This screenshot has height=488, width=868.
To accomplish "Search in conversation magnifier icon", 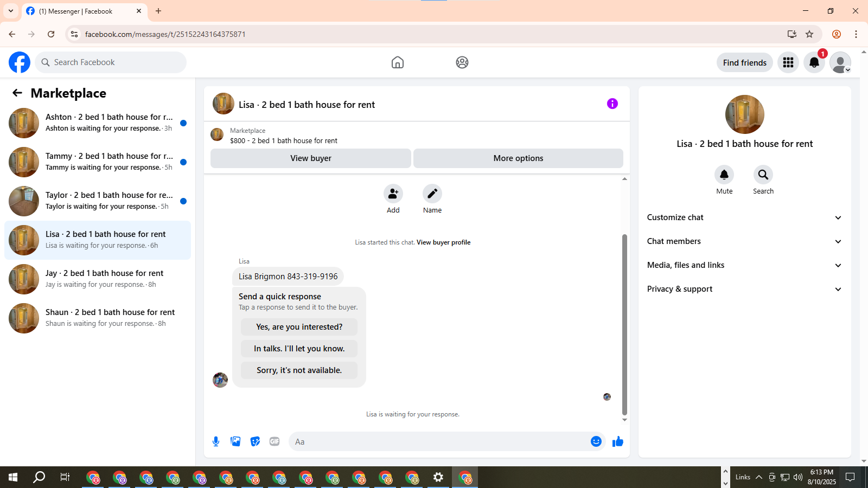I will pyautogui.click(x=763, y=175).
